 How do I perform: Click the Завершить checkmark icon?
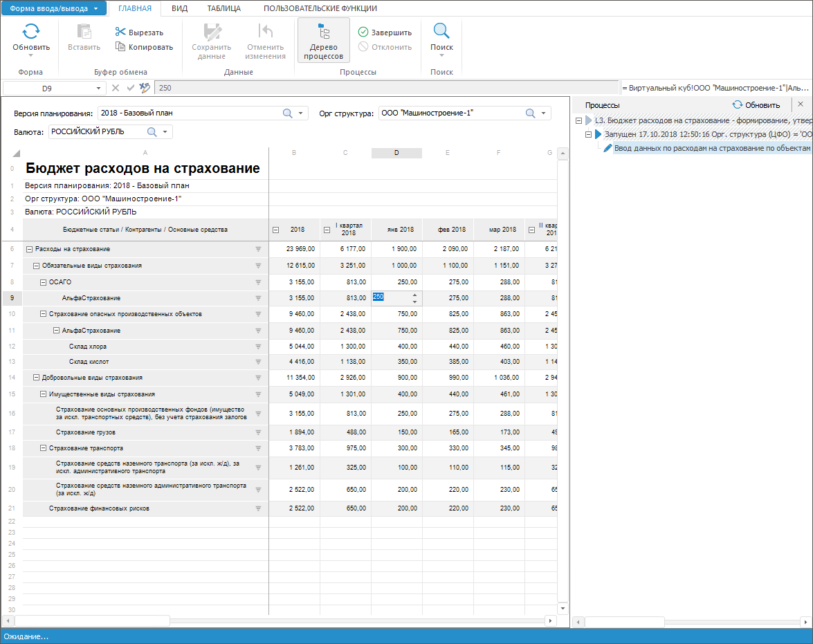[363, 32]
